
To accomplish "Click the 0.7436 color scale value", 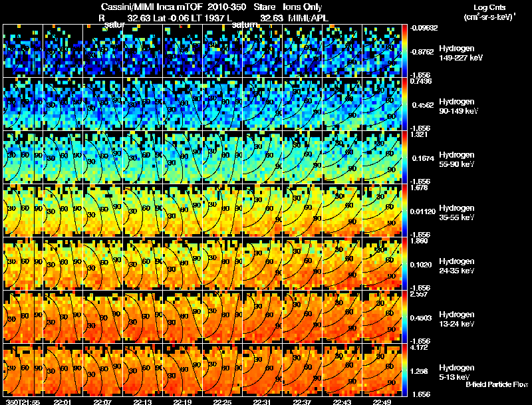I will [421, 81].
